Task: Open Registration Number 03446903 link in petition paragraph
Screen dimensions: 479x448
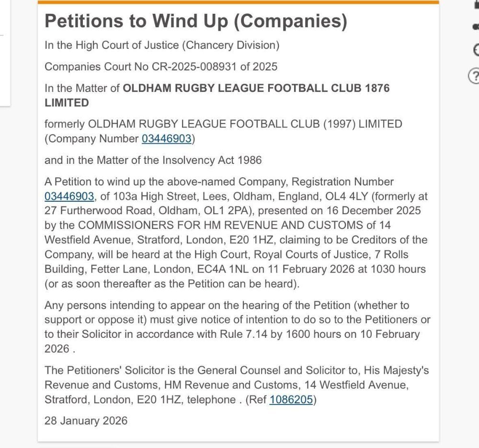Action: (69, 196)
